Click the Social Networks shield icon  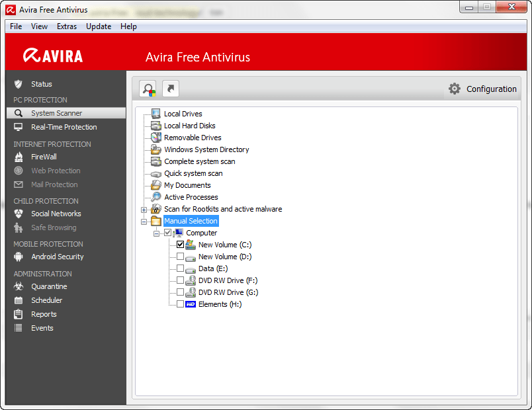[19, 214]
